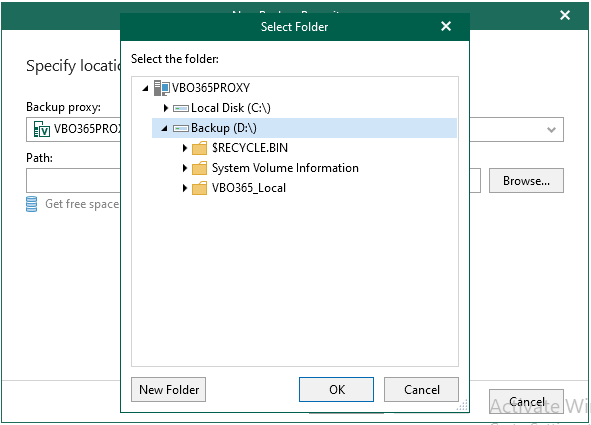Click the Veeam backup proxy server icon

pos(41,129)
